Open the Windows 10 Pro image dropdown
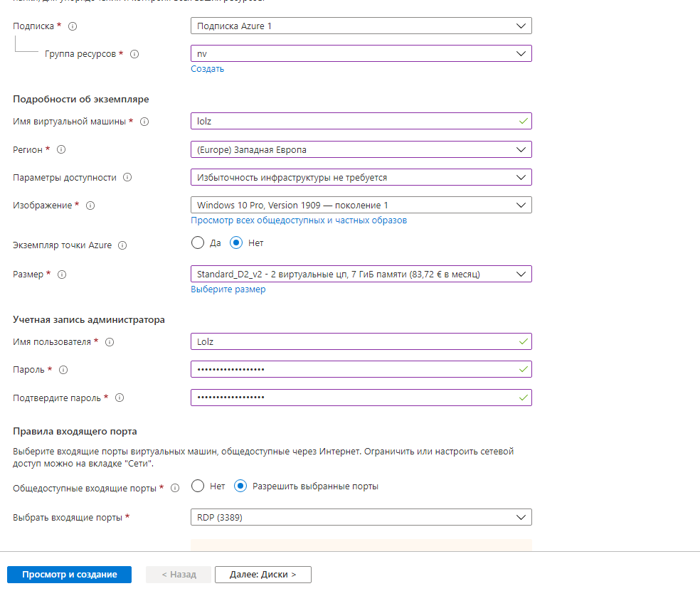 tap(361, 206)
